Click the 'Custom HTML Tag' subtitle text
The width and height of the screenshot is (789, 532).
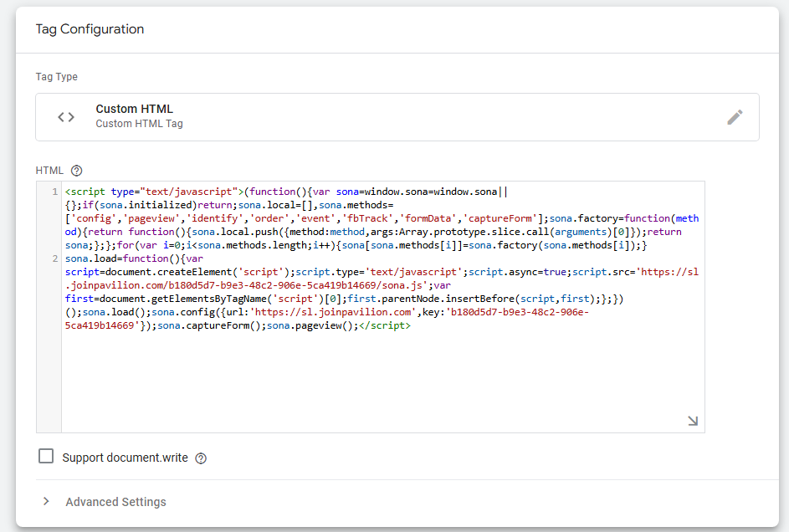tap(140, 124)
